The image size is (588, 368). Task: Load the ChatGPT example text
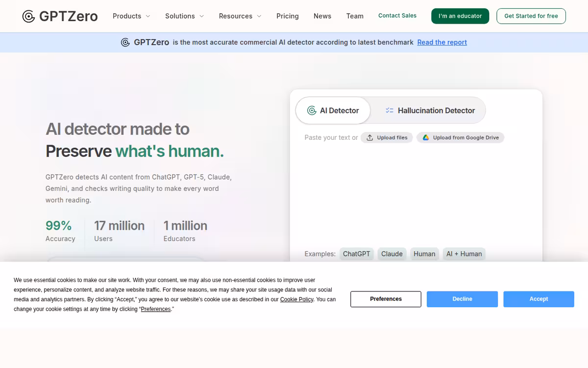357,254
